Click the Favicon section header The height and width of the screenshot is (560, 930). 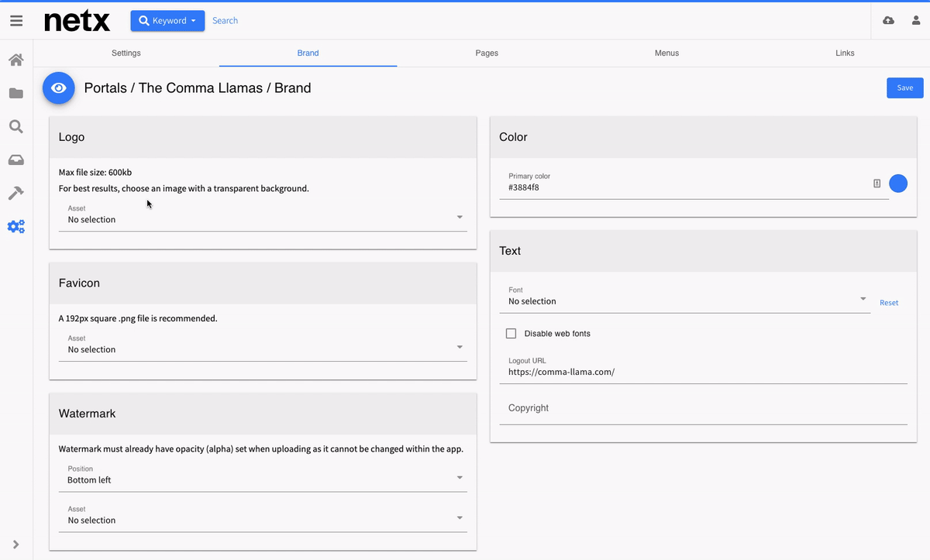(263, 283)
